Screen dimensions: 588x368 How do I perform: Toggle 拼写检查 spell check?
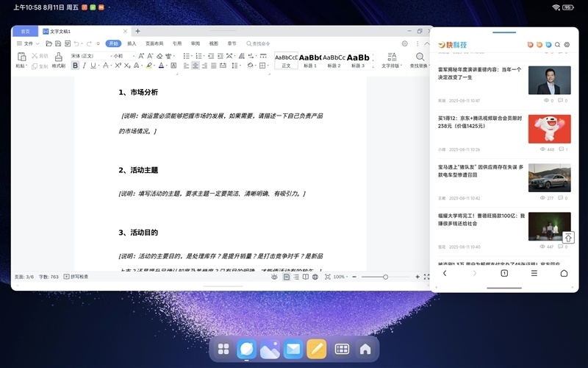coord(76,277)
